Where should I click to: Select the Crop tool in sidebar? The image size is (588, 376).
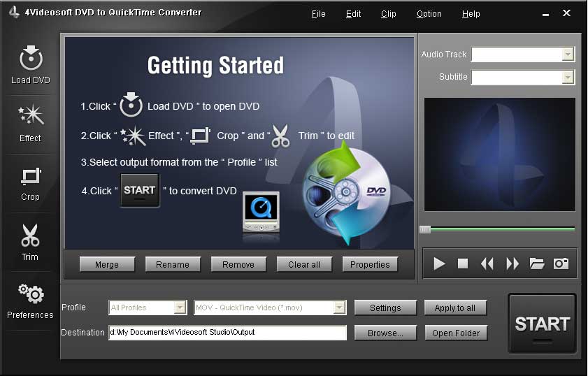[30, 176]
